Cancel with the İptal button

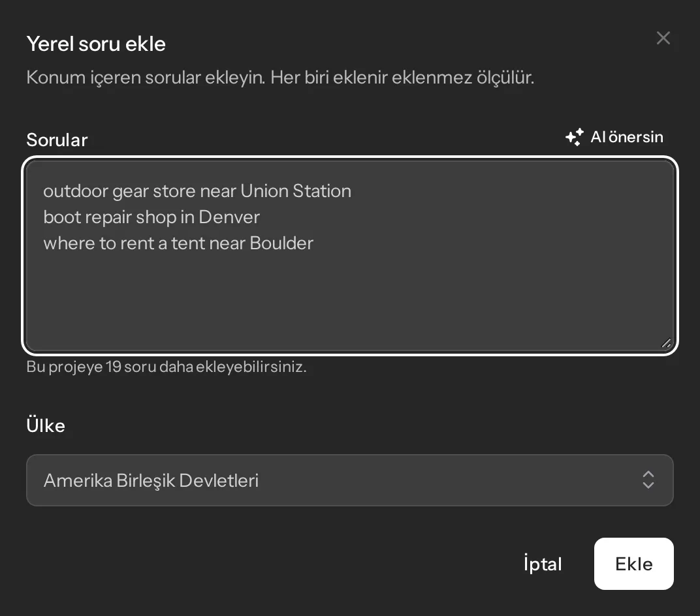tap(543, 564)
